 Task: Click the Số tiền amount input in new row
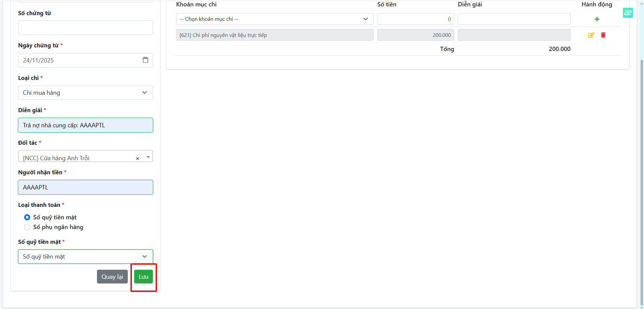(x=415, y=19)
